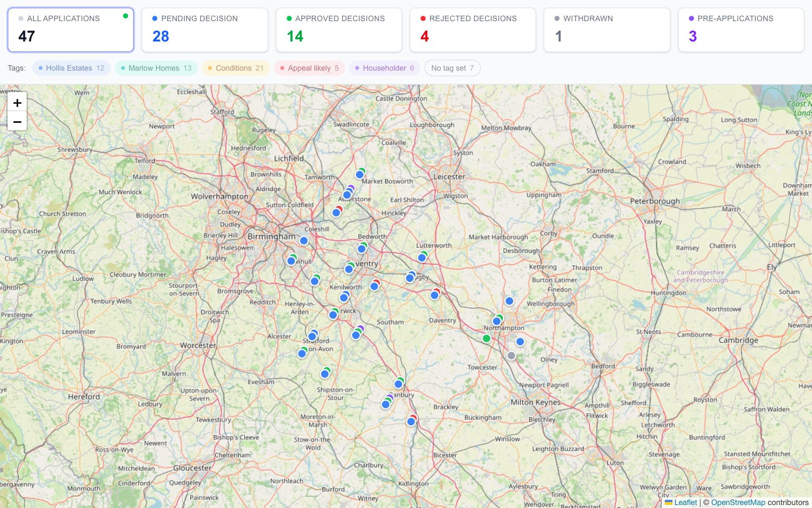Select the blue marker southeast of Northampton
Screen dimensions: 812x508
coord(520,341)
